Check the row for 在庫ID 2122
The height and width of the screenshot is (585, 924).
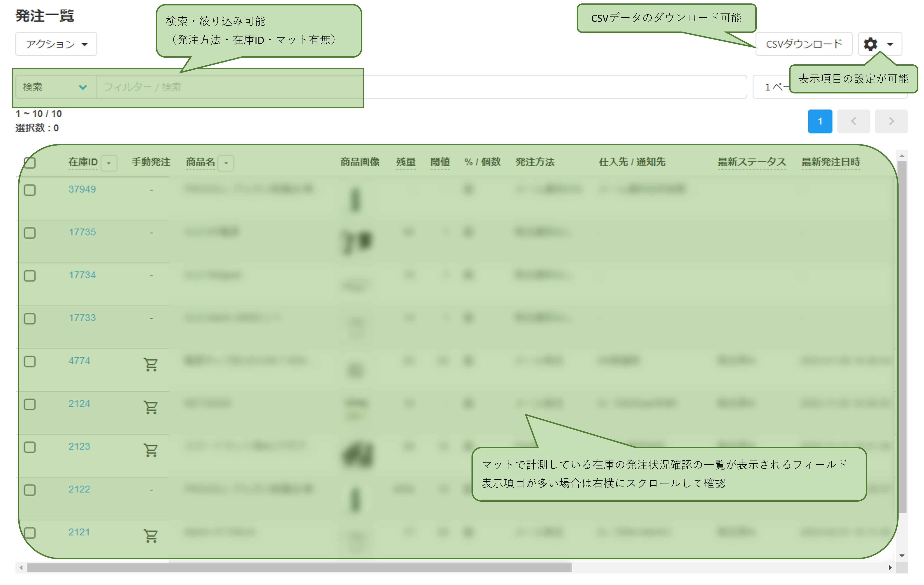click(29, 490)
